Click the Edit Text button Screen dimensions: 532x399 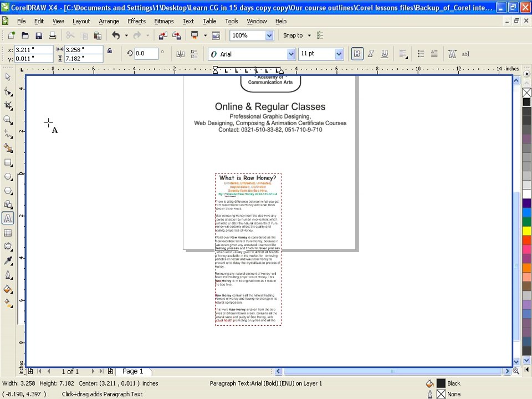[465, 54]
